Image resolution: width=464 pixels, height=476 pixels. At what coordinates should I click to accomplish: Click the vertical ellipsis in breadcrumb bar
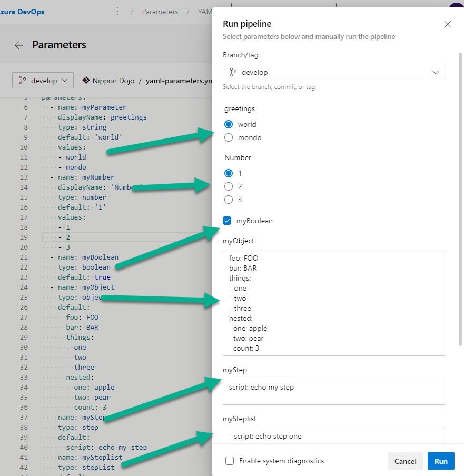[x=117, y=12]
